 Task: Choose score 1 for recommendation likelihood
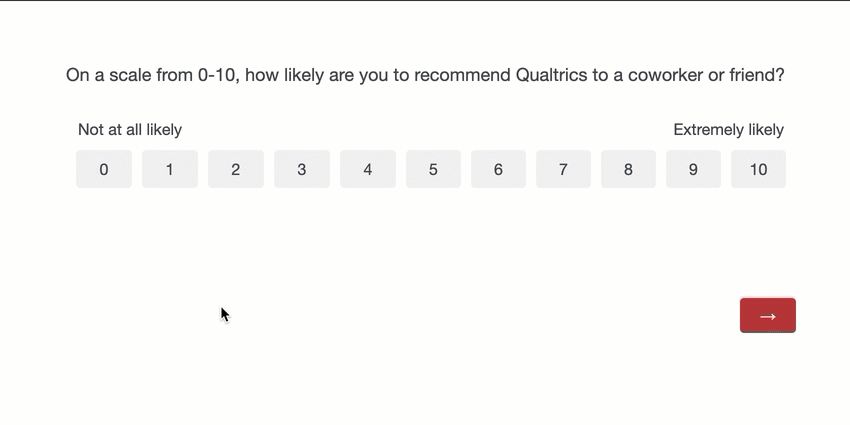coord(170,169)
